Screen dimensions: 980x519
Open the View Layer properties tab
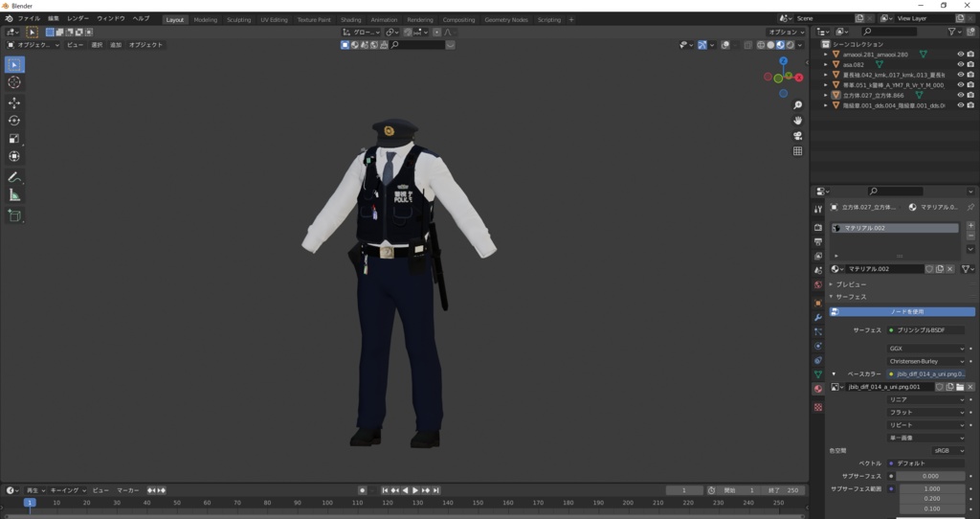(x=818, y=257)
